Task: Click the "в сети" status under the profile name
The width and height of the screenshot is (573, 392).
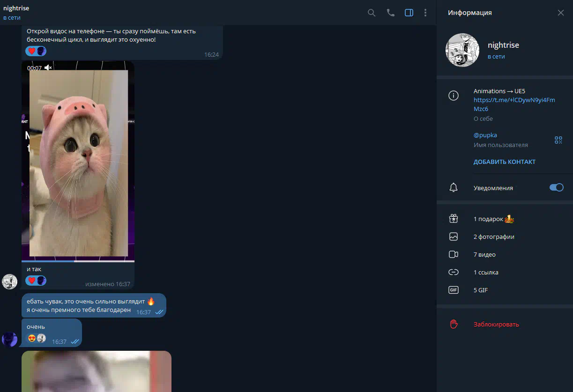Action: point(496,56)
